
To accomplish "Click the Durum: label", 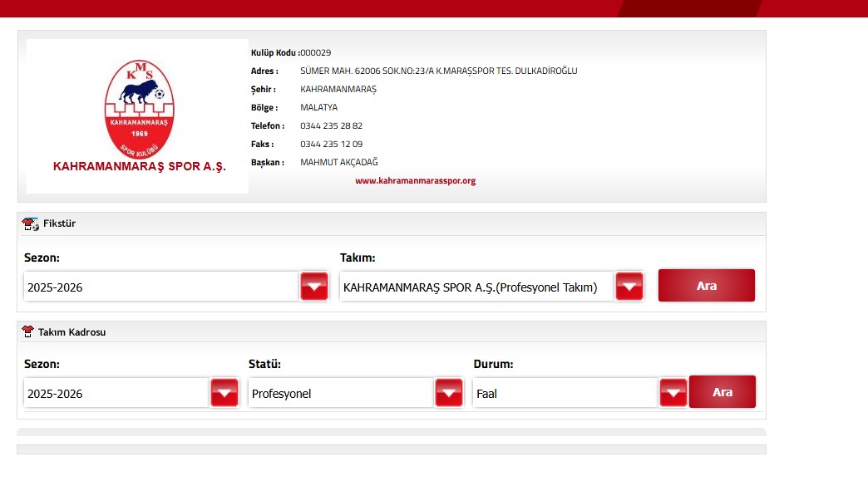I will tap(493, 364).
